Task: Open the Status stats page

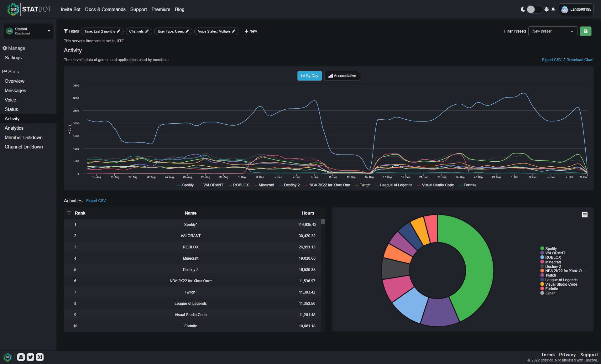Action: pyautogui.click(x=11, y=109)
